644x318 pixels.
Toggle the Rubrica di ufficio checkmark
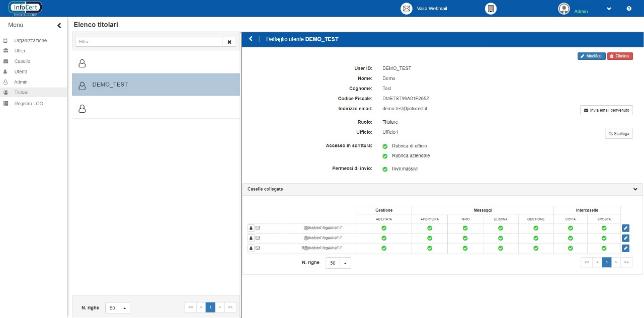click(385, 146)
